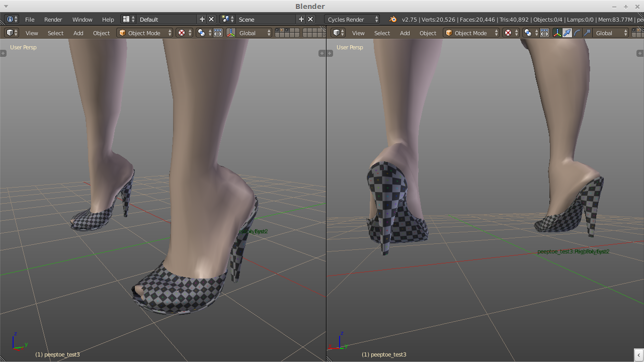This screenshot has width=644, height=362.
Task: Expand properties plus at left viewport's right edge
Action: click(322, 53)
